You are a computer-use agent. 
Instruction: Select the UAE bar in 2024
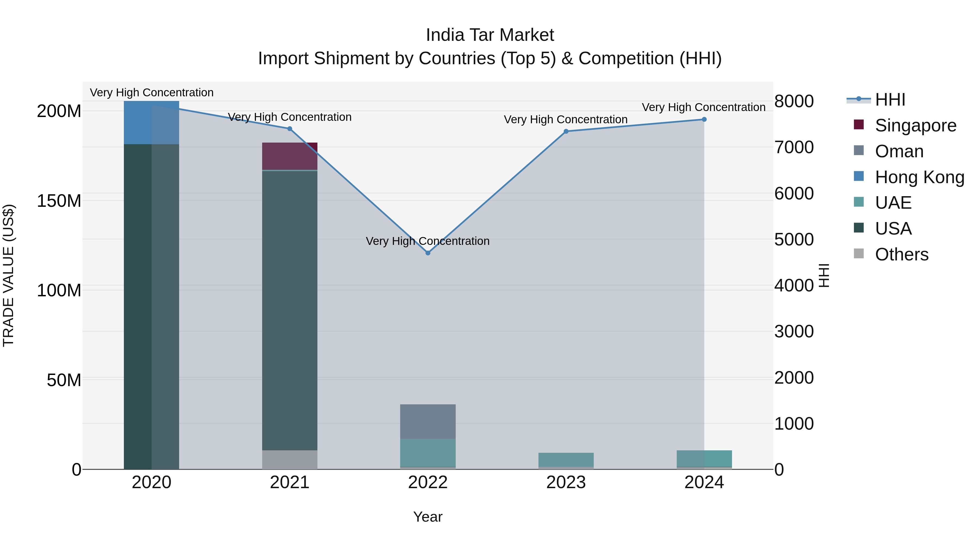point(704,458)
